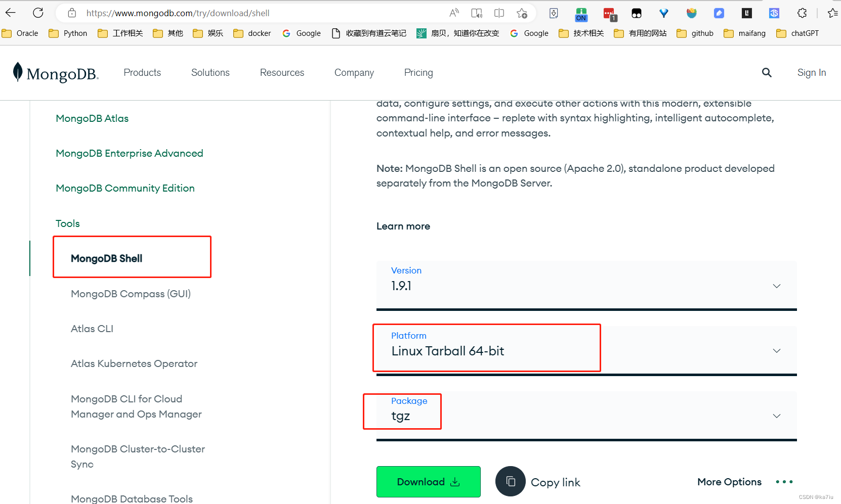Image resolution: width=841 pixels, height=504 pixels.
Task: Click the Copy link circle icon
Action: click(x=510, y=481)
